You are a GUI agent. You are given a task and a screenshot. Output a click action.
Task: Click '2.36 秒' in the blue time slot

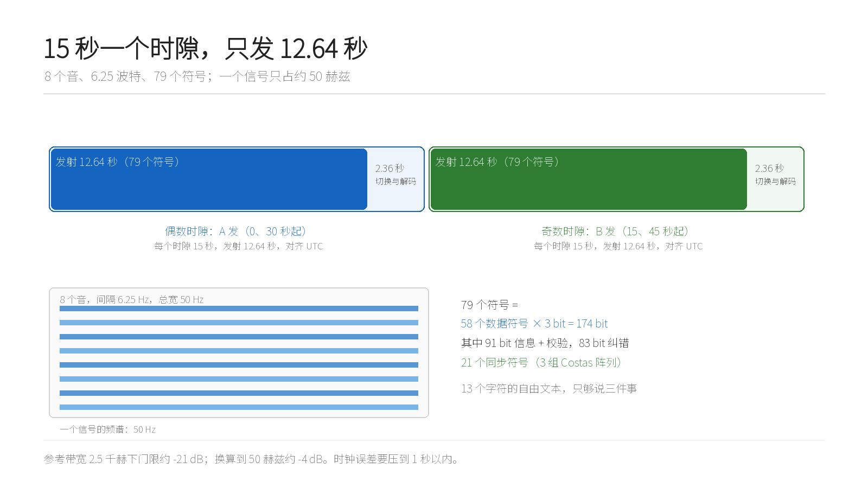(x=390, y=169)
